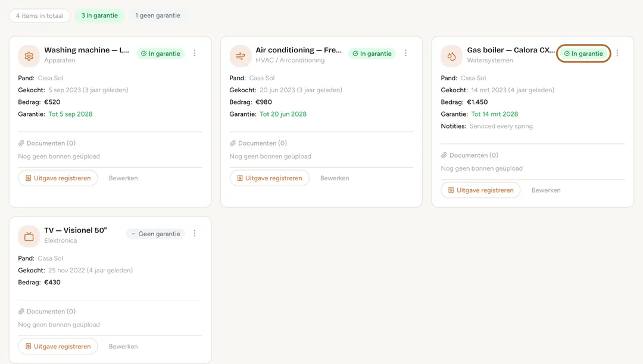The height and width of the screenshot is (364, 643).
Task: Select the TV — Visionel 50" title
Action: 76,230
